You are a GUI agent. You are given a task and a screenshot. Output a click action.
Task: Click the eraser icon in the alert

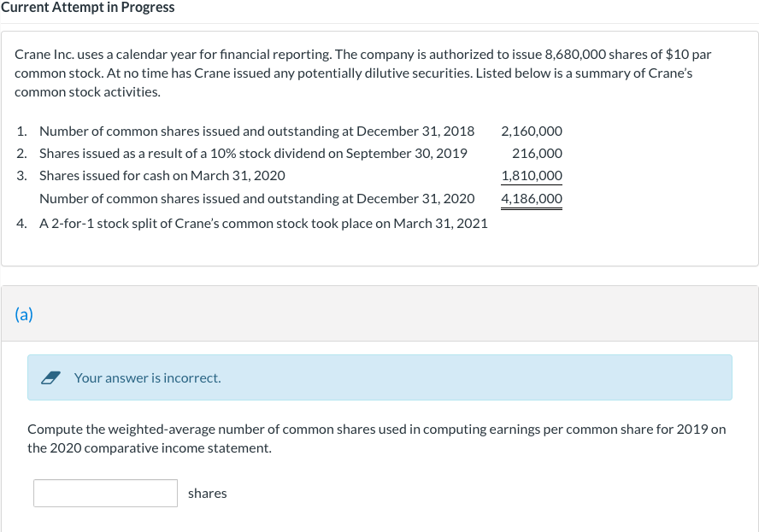[x=52, y=377]
